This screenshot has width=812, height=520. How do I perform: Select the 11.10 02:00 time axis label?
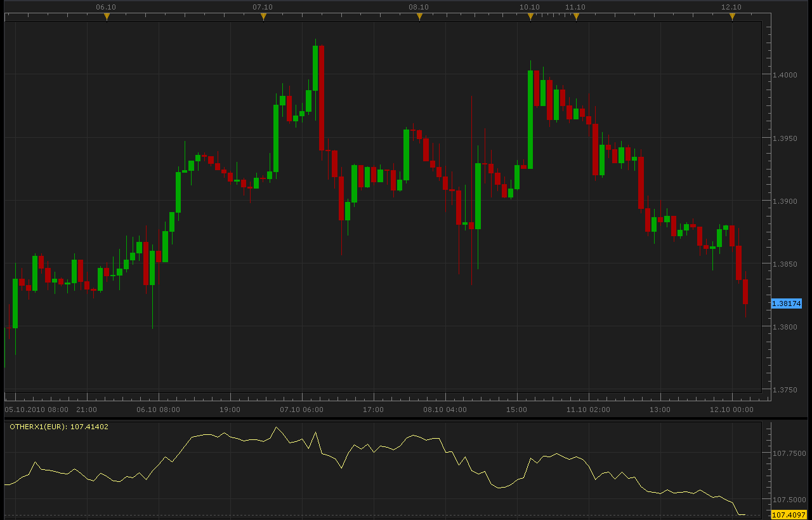click(x=589, y=410)
